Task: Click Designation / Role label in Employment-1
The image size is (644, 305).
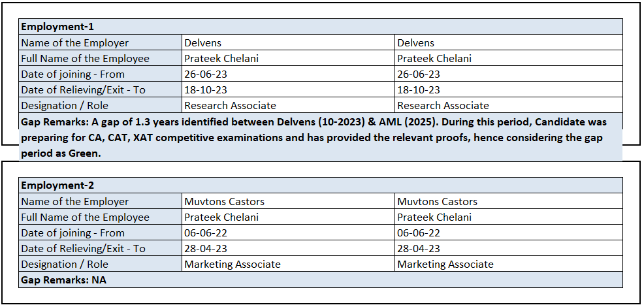Action: click(x=65, y=106)
